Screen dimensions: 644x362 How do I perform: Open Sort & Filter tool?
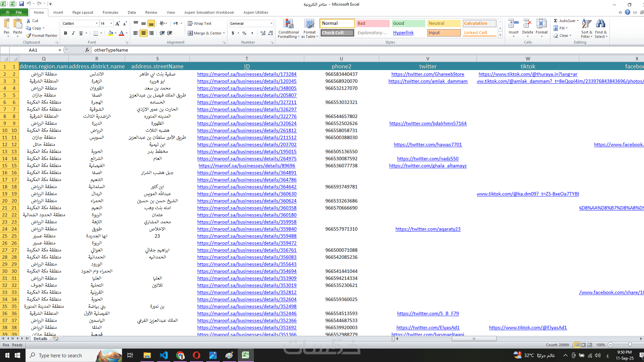click(586, 24)
